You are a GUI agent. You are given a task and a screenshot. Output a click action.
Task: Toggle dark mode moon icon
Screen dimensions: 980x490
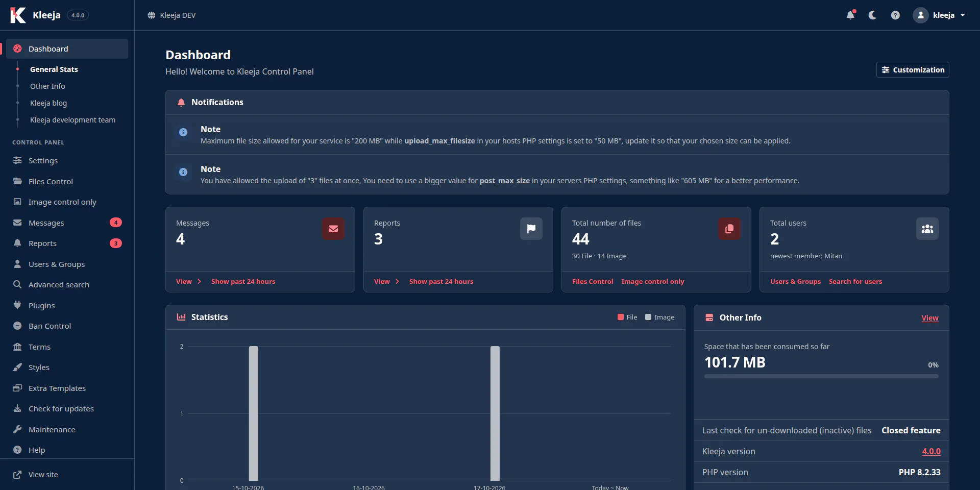coord(873,15)
